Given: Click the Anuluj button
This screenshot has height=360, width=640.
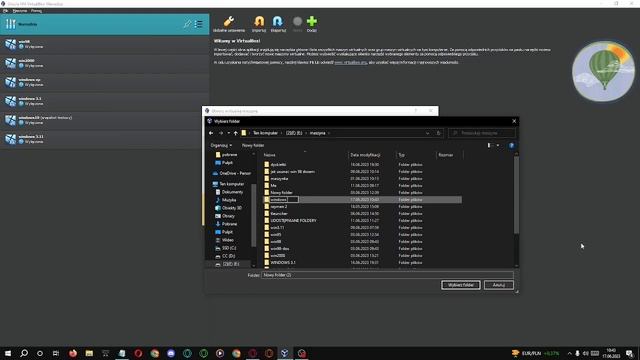Looking at the screenshot, I should coord(499,285).
